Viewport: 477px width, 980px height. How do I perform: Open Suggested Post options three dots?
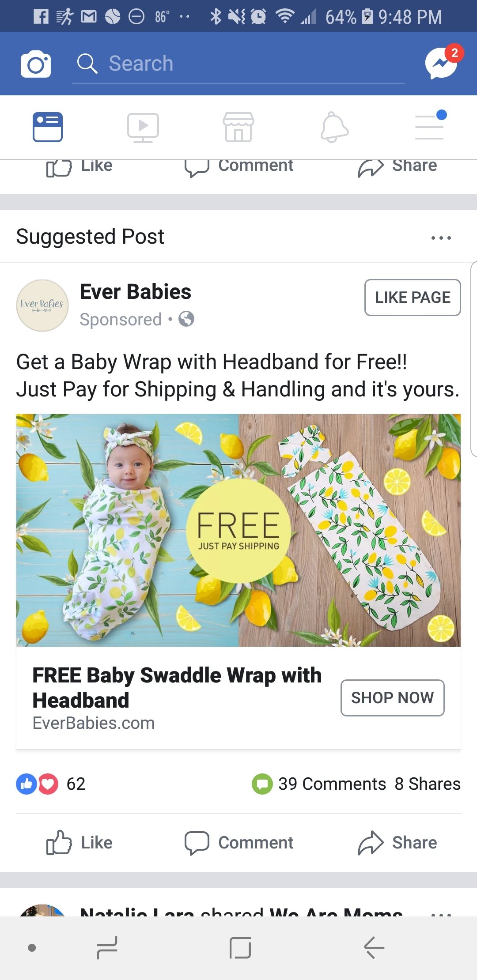coord(441,237)
